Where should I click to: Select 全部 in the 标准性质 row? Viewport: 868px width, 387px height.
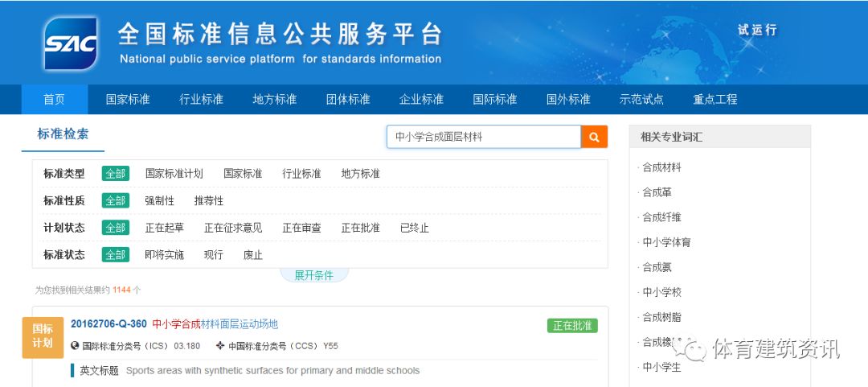click(115, 200)
